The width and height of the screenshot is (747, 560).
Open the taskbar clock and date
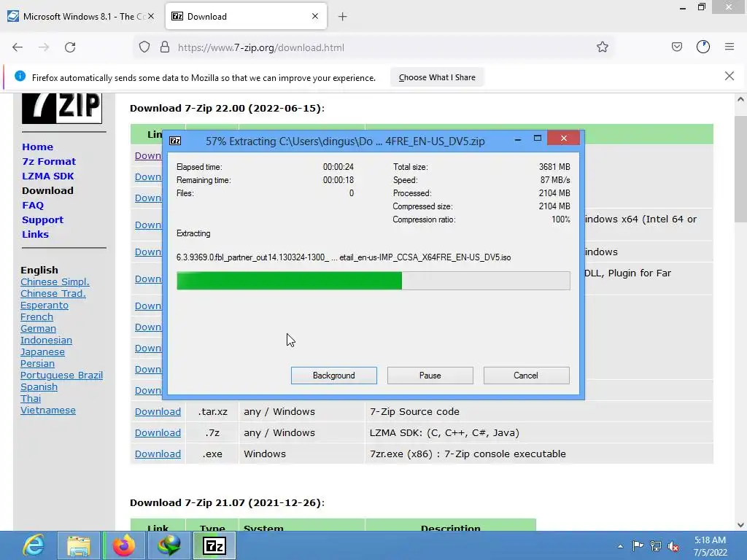coord(710,546)
